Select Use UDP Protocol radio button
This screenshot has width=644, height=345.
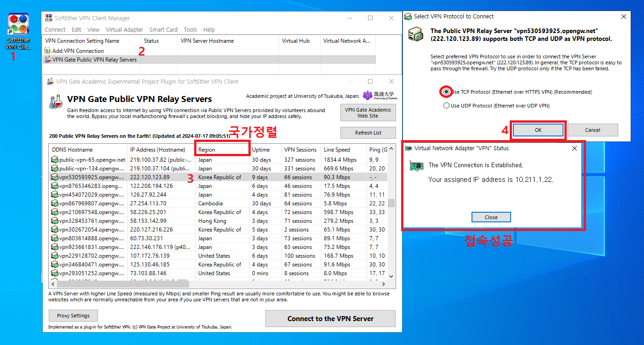point(446,106)
